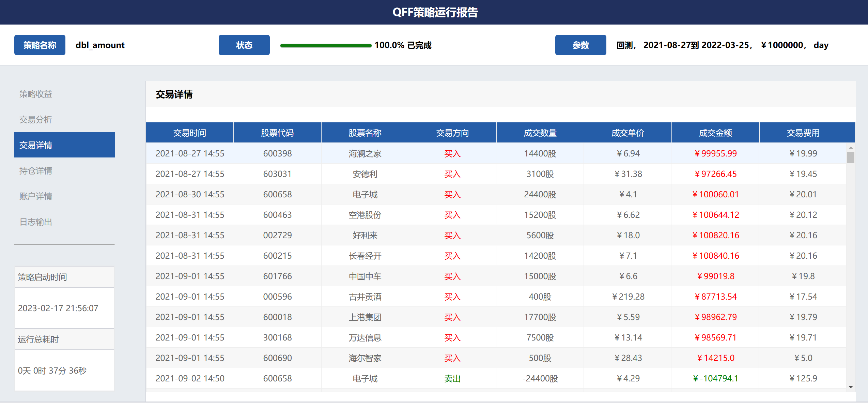
Task: Click the table vertical scrollbar thumb
Action: tap(851, 157)
